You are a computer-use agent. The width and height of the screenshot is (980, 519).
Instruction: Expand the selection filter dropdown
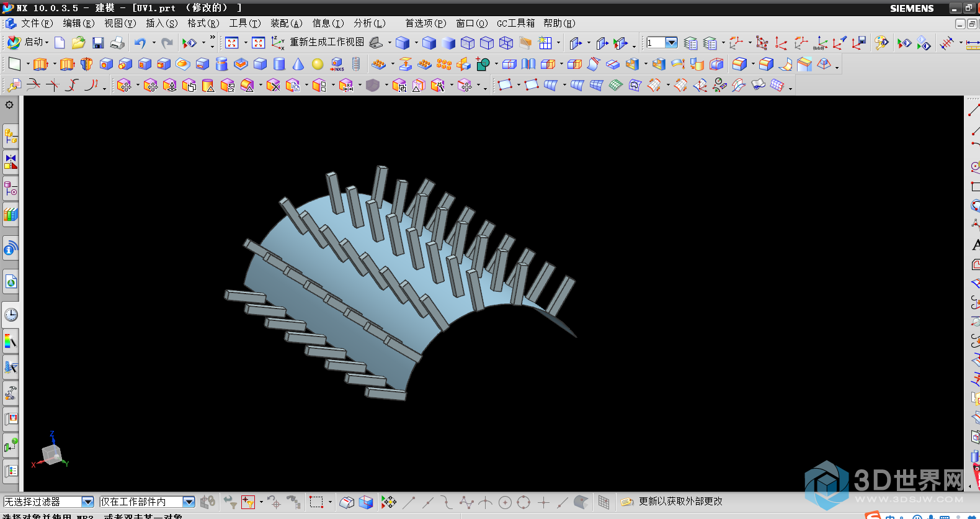[87, 502]
